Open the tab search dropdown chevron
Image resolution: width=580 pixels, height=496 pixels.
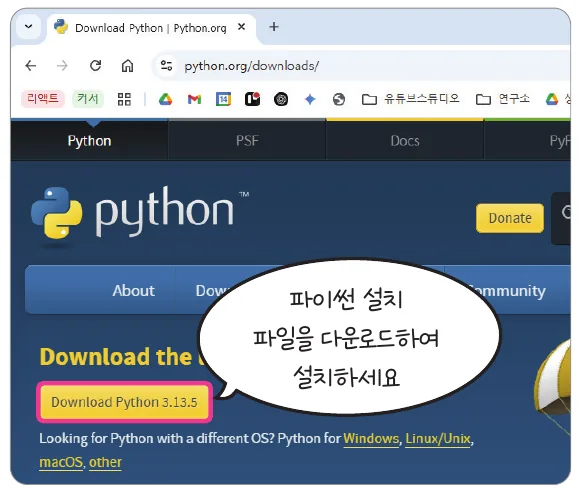28,27
